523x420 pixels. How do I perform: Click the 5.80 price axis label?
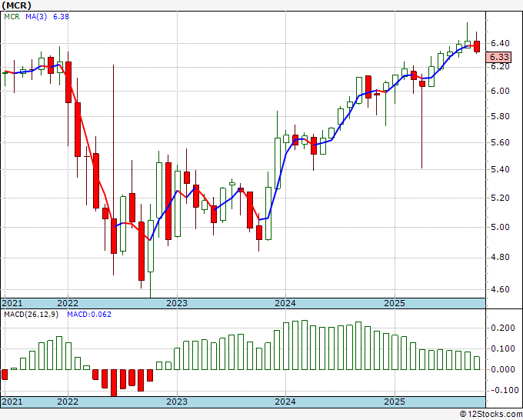(500, 116)
